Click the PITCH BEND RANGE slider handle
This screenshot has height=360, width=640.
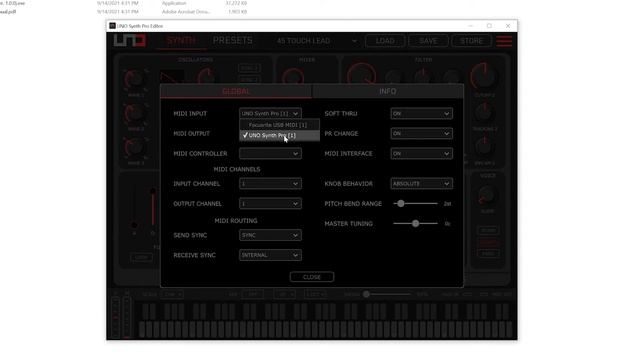click(x=400, y=203)
